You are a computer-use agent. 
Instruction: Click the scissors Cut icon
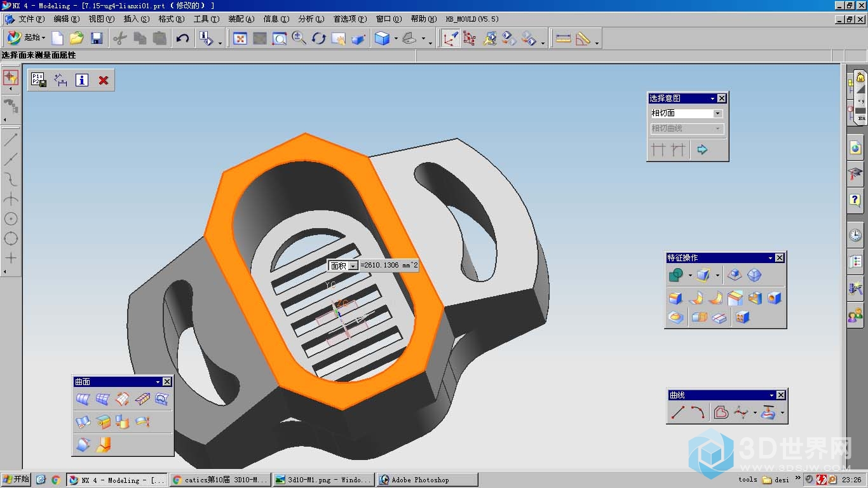[119, 38]
